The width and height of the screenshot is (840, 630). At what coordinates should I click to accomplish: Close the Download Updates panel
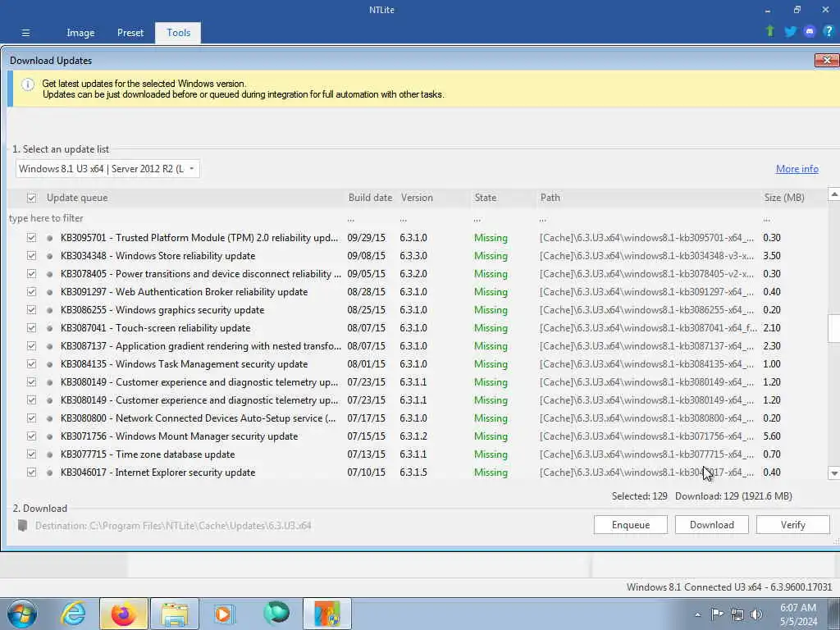(x=827, y=60)
